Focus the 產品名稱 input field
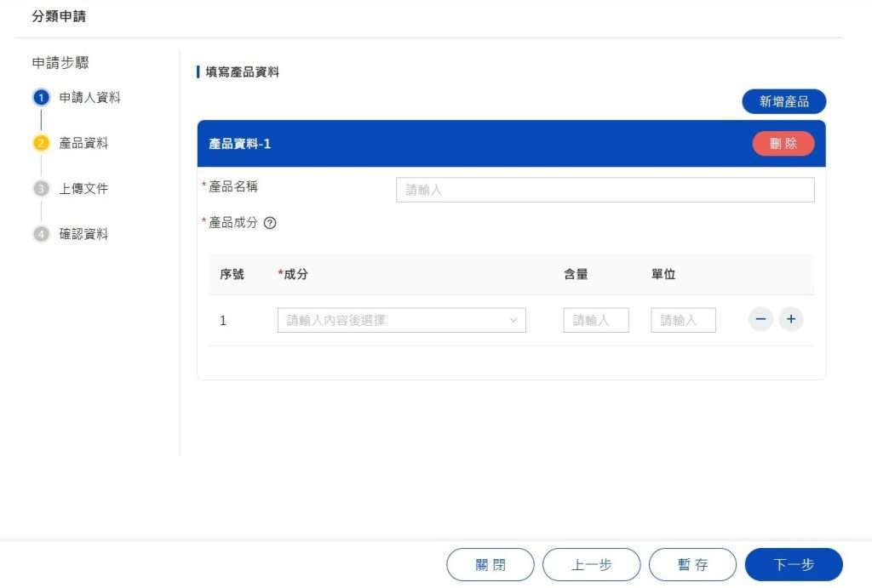 [x=605, y=190]
